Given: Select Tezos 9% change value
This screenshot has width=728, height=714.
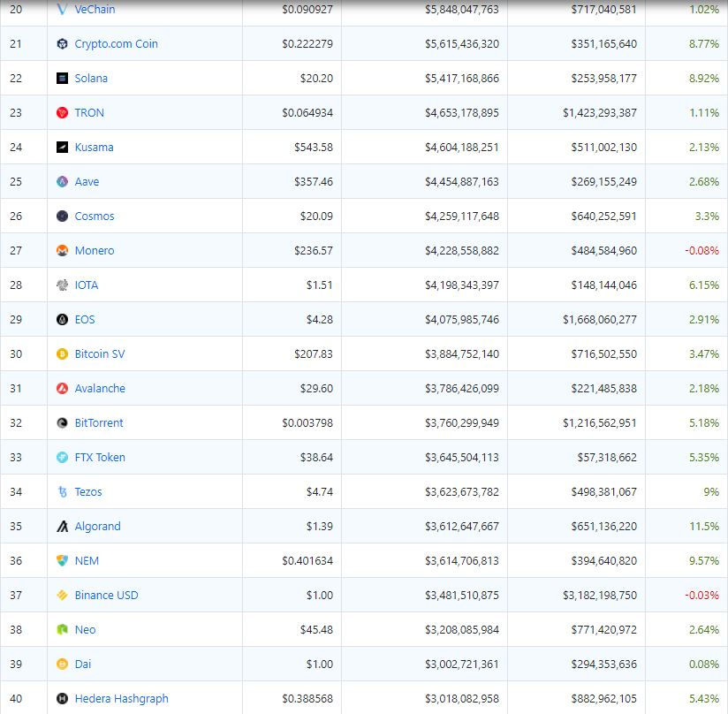Looking at the screenshot, I should pyautogui.click(x=711, y=491).
